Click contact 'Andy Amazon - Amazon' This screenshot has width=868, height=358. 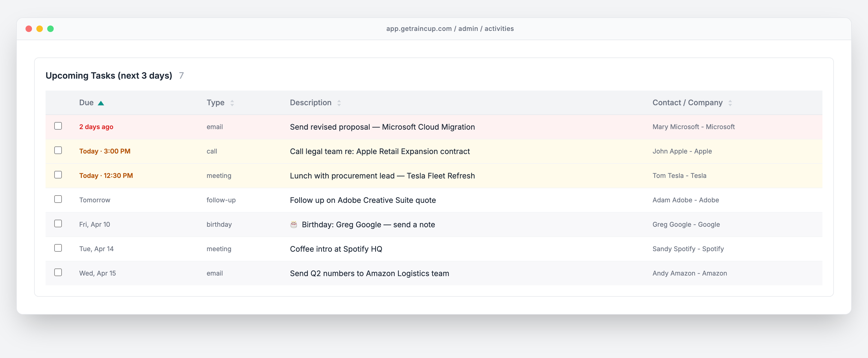pos(690,273)
